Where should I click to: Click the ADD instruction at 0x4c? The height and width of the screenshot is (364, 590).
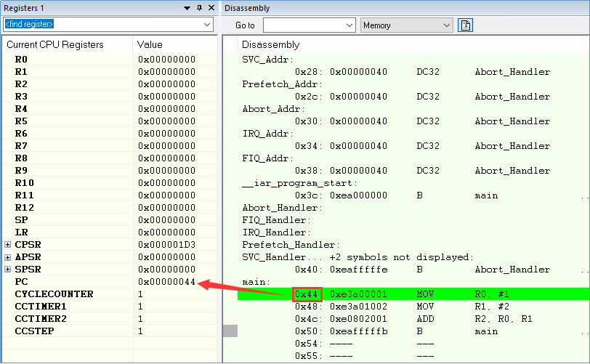(x=426, y=319)
